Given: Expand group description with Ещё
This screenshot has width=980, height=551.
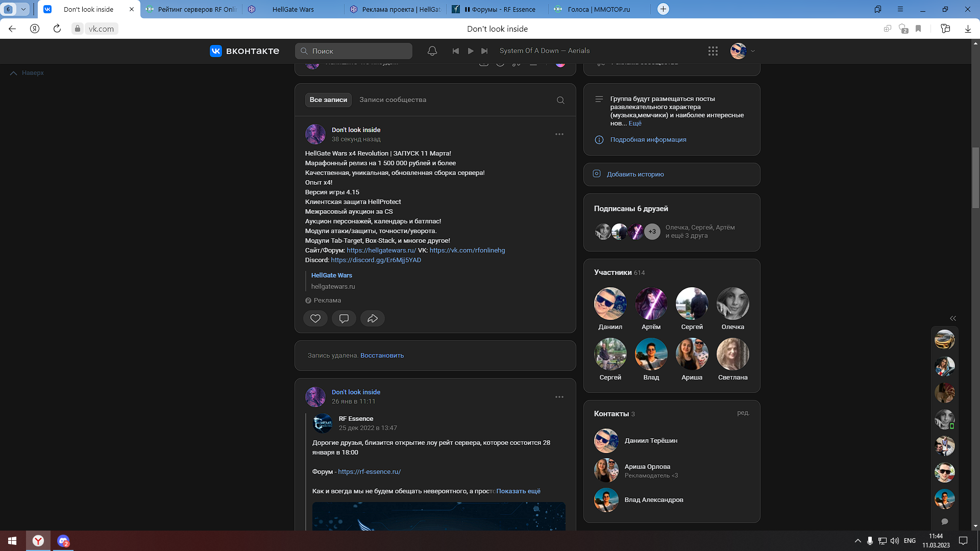Looking at the screenshot, I should (635, 123).
